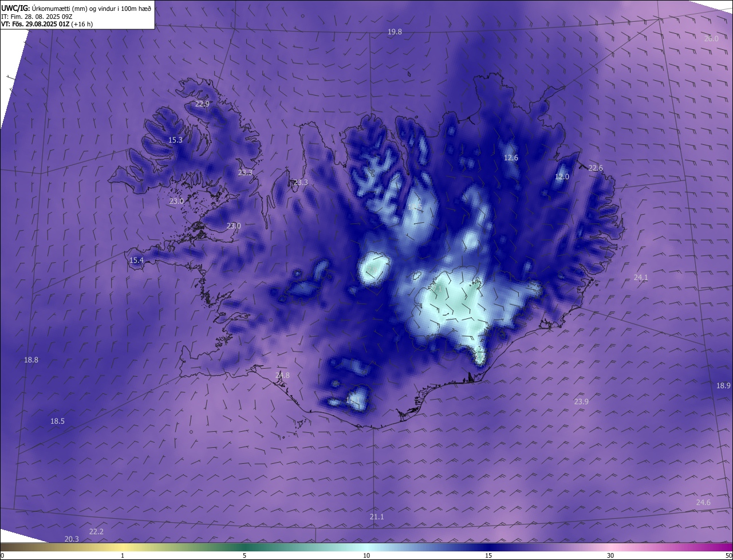733x560 pixels.
Task: Select the 21.1 value at the bottom
Action: click(x=377, y=517)
